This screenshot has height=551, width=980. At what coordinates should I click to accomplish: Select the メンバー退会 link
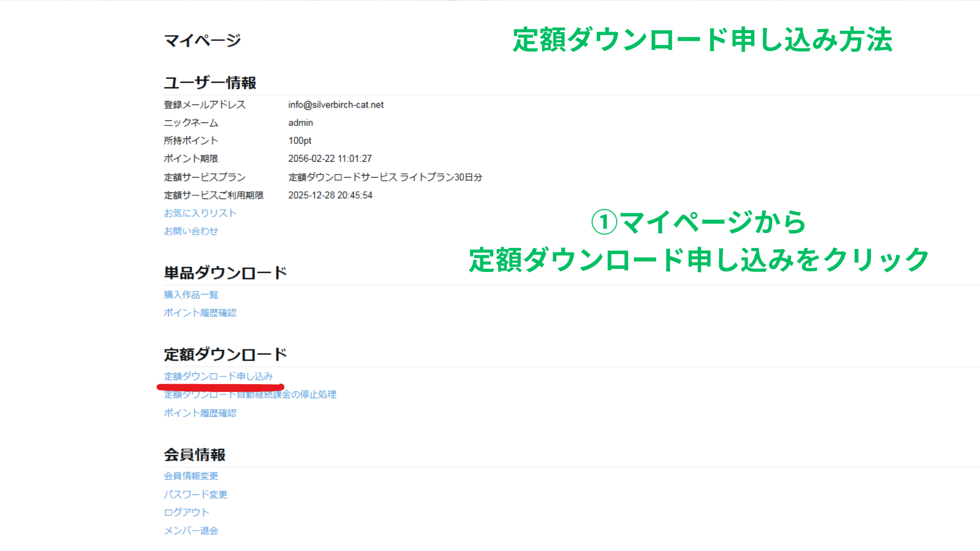tap(190, 531)
